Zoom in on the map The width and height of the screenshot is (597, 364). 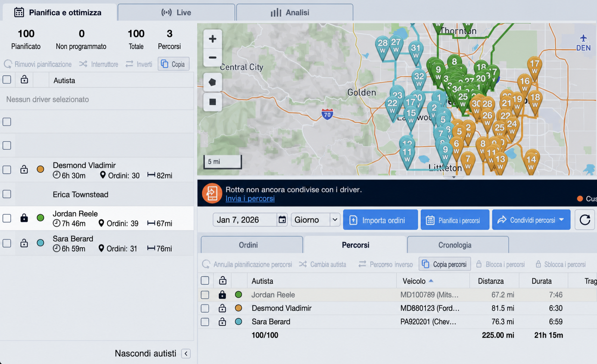(212, 39)
